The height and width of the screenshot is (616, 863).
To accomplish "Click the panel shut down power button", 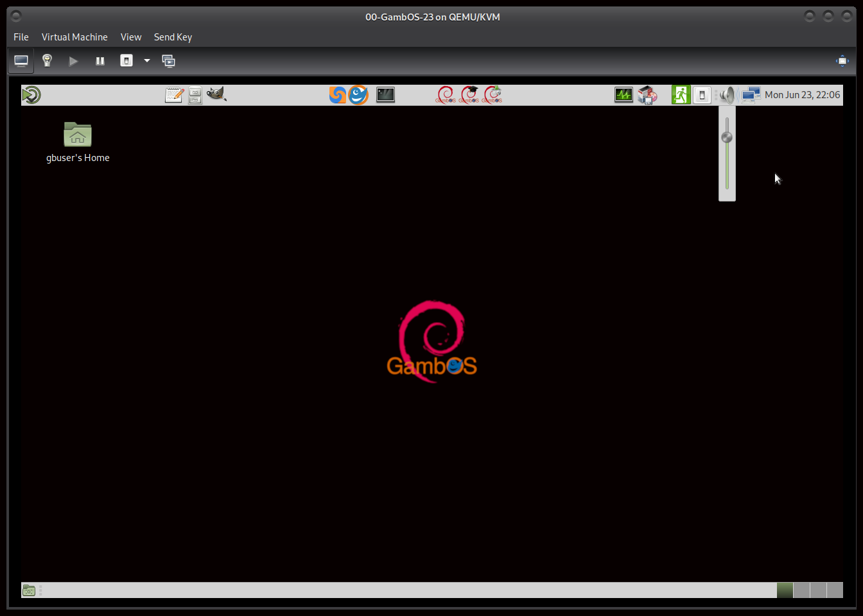I will 702,95.
